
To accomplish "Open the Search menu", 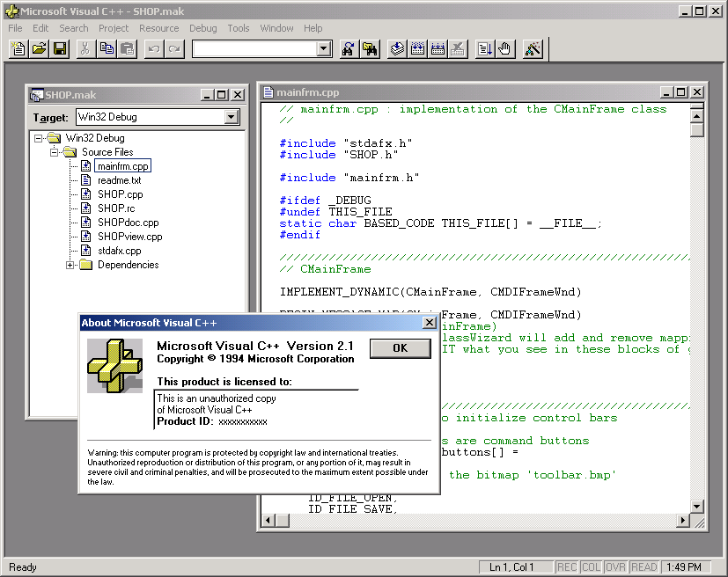I will [x=73, y=28].
